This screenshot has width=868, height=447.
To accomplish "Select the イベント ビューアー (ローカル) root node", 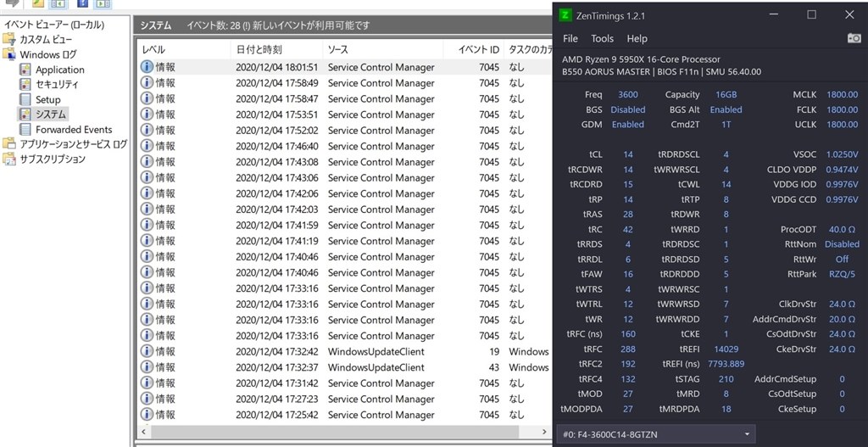I will (53, 25).
